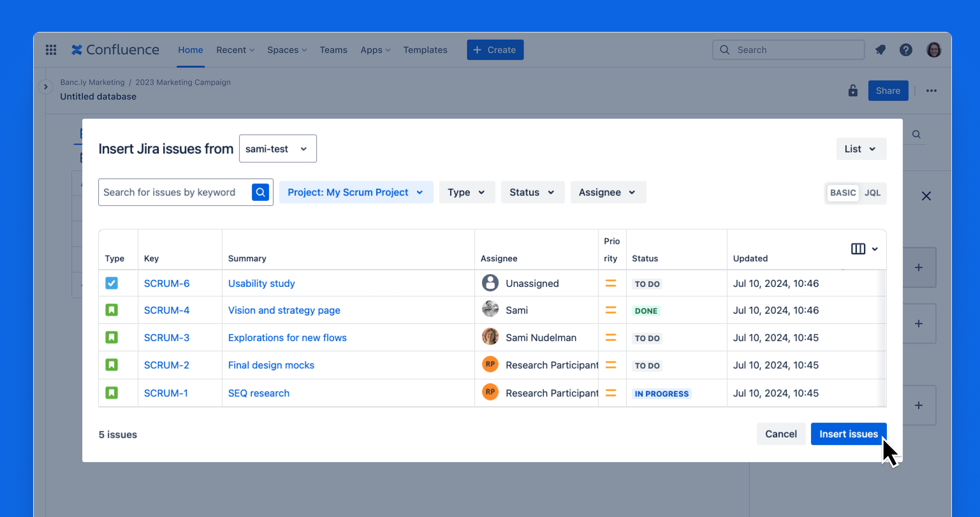This screenshot has width=980, height=517.
Task: Expand the sidebar with the chevron
Action: (x=46, y=87)
